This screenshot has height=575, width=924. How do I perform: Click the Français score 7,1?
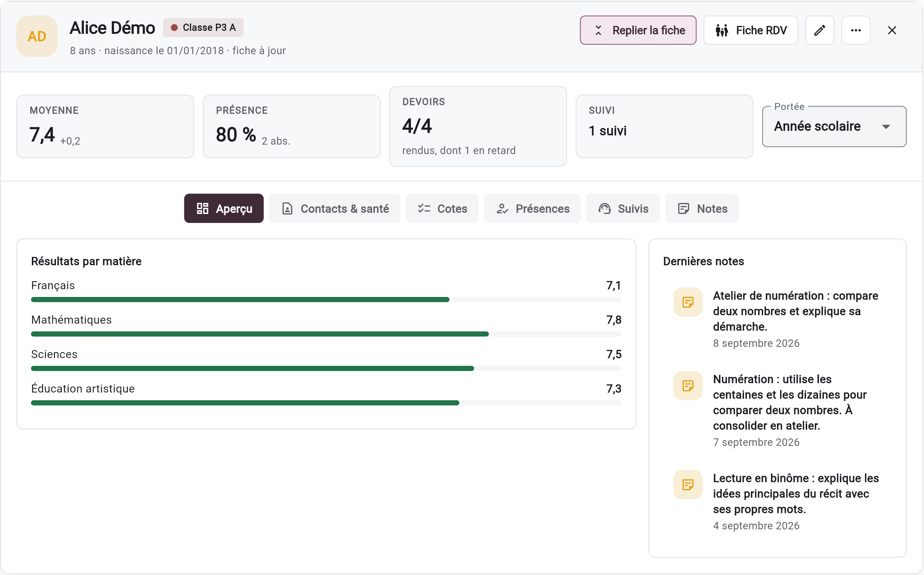(614, 285)
